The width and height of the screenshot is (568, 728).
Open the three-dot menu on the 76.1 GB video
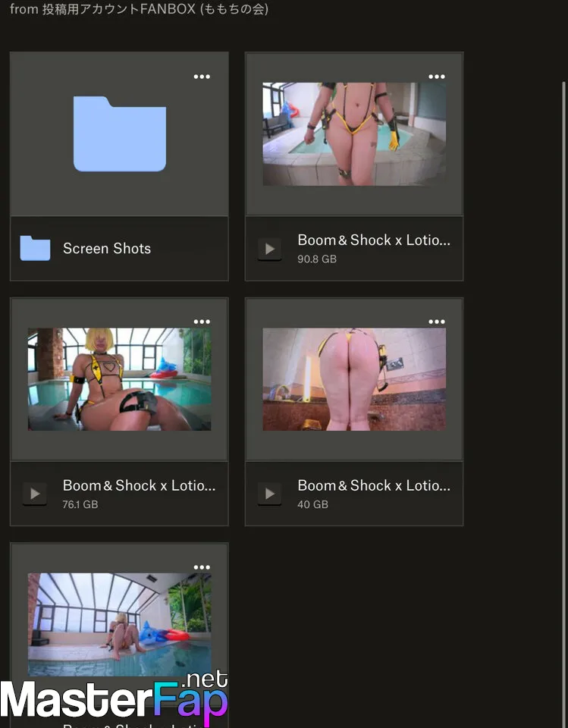(202, 322)
